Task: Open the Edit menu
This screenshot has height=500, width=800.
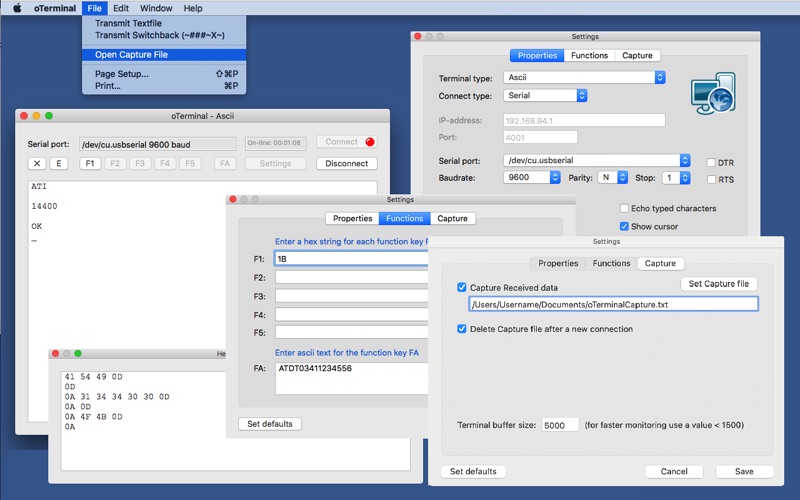Action: coord(121,8)
